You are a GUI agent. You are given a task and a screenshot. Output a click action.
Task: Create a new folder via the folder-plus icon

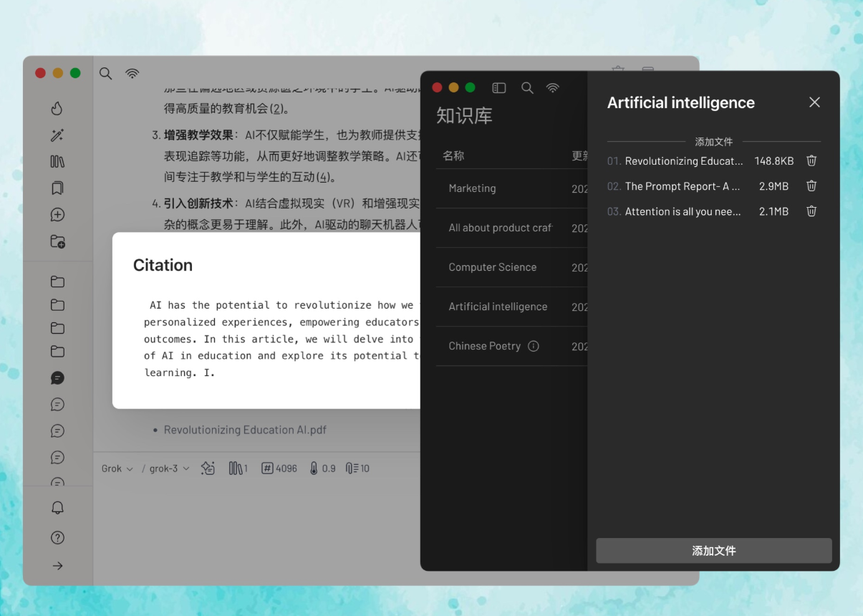[x=57, y=242]
